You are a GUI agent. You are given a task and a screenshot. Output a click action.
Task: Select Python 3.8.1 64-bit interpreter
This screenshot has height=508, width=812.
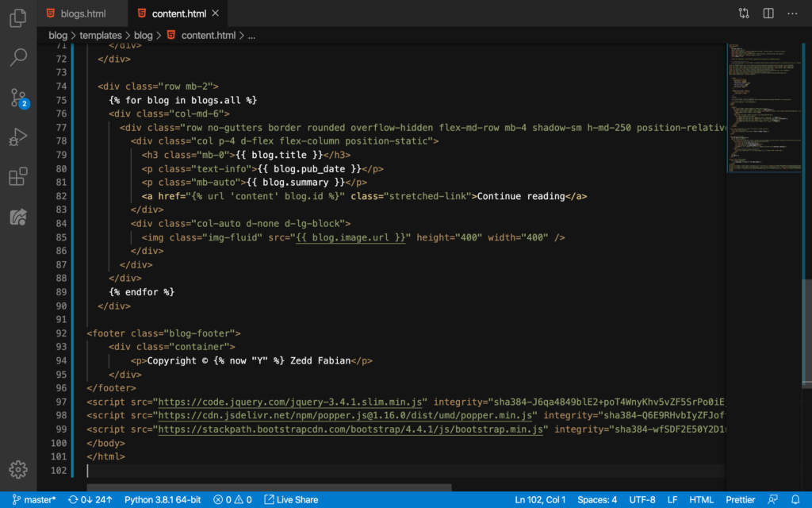point(163,500)
